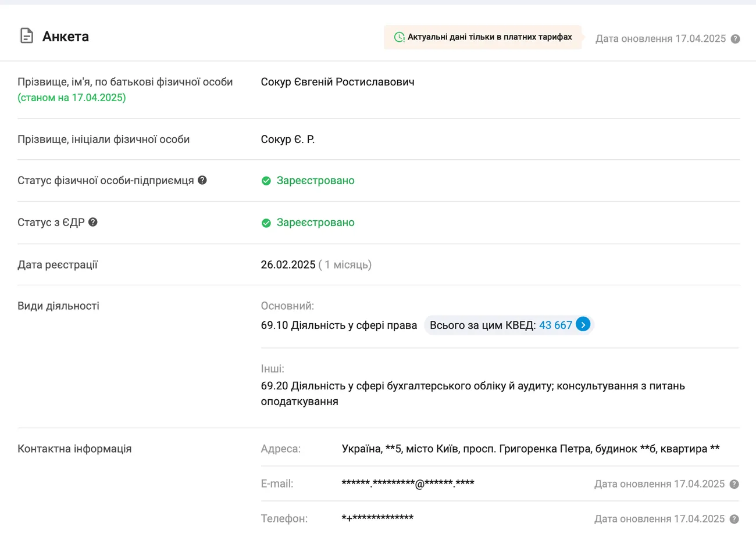Click green checkmark in Статус фізичної особи-підприємця row
The image size is (756, 548).
[266, 181]
